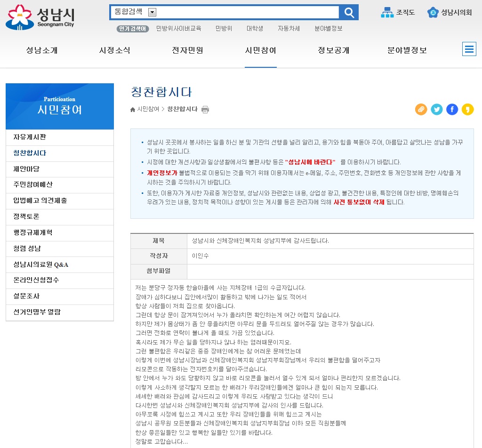Share the post on Facebook
This screenshot has width=482, height=448.
pyautogui.click(x=452, y=109)
